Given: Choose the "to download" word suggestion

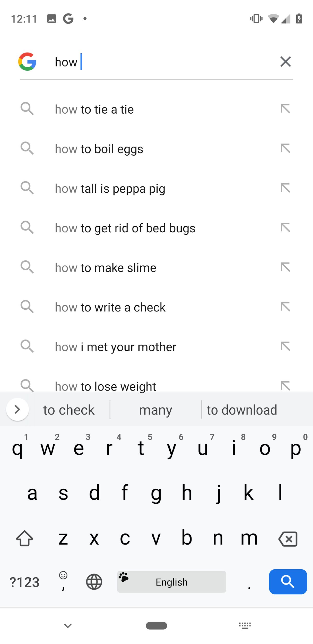Looking at the screenshot, I should [x=242, y=410].
